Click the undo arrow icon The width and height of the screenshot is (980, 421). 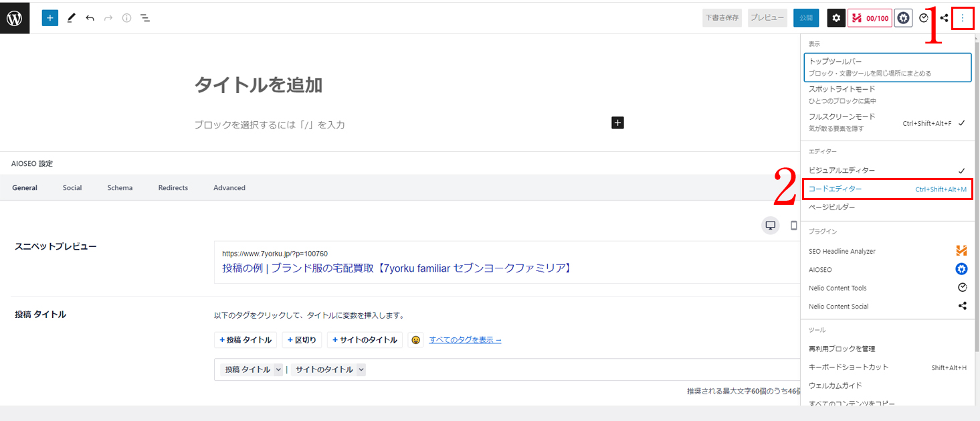[90, 18]
